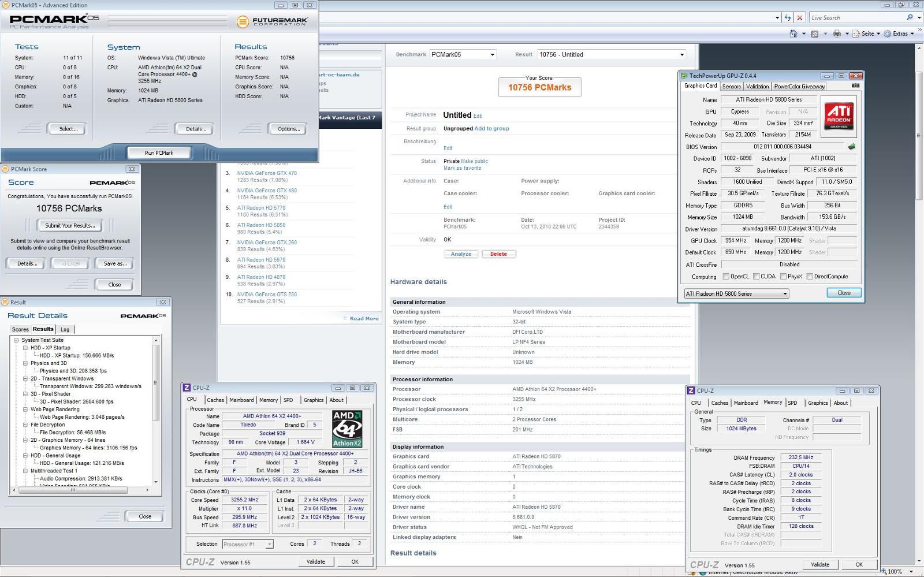Viewport: 924px width, 577px height.
Task: Toggle the DirectCompute checkbox in GPU-Z
Action: [810, 277]
